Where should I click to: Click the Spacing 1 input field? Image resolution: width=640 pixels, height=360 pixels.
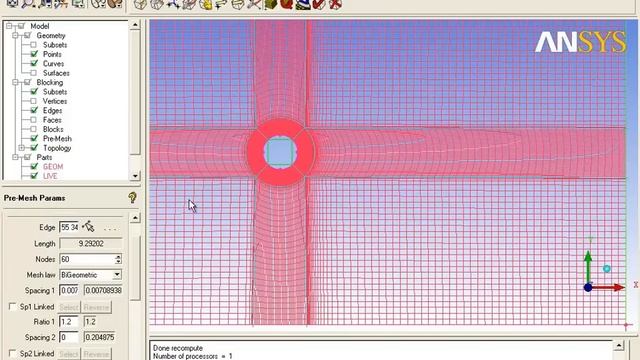(69, 290)
